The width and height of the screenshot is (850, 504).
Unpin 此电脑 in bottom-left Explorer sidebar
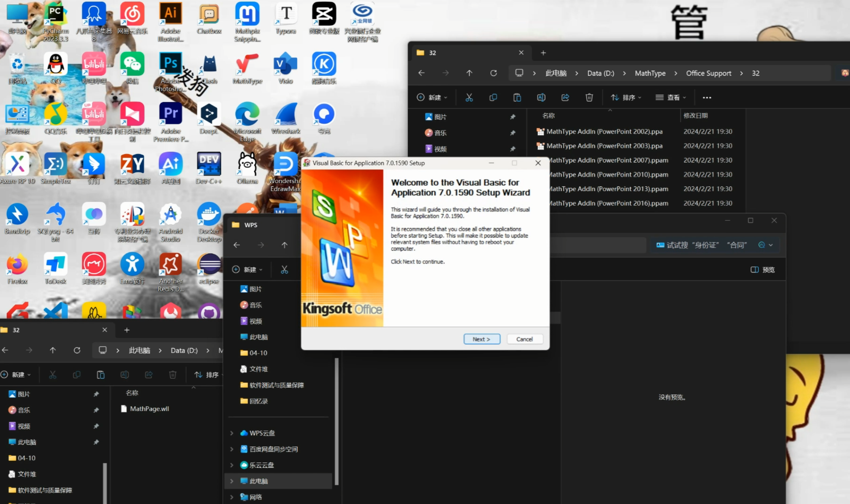click(96, 442)
